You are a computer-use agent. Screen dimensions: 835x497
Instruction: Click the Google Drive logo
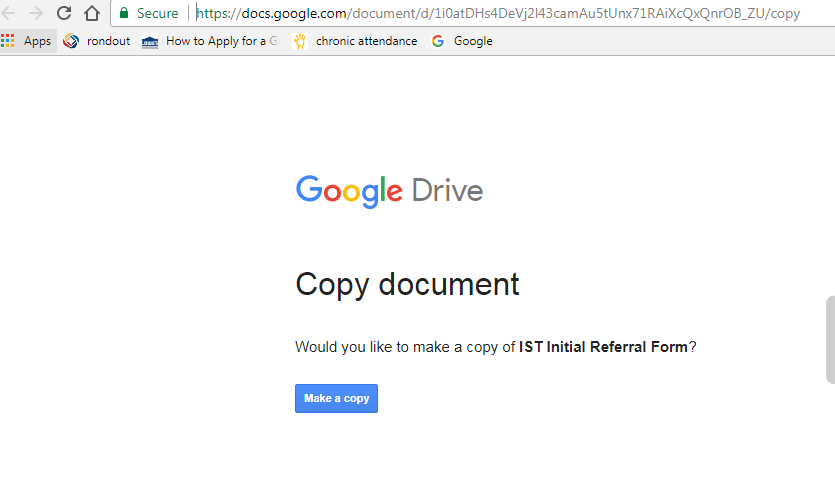coord(389,191)
